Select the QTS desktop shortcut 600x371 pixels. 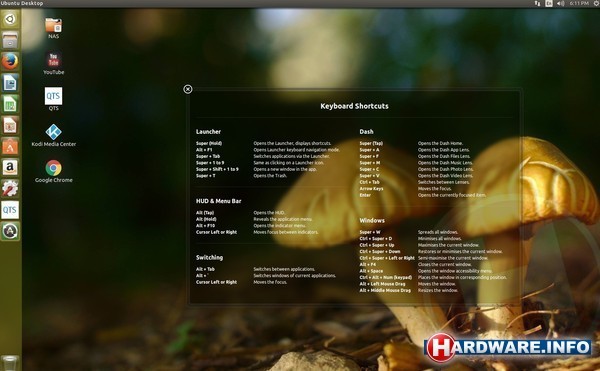pos(54,99)
